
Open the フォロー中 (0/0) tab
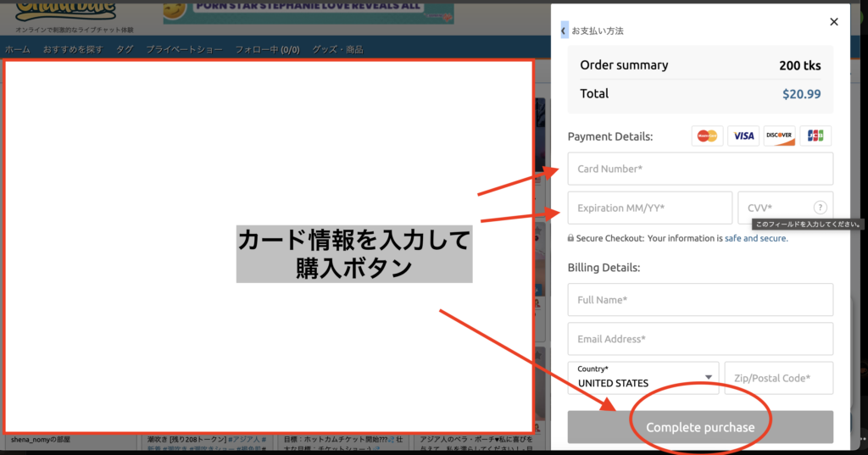tap(267, 49)
